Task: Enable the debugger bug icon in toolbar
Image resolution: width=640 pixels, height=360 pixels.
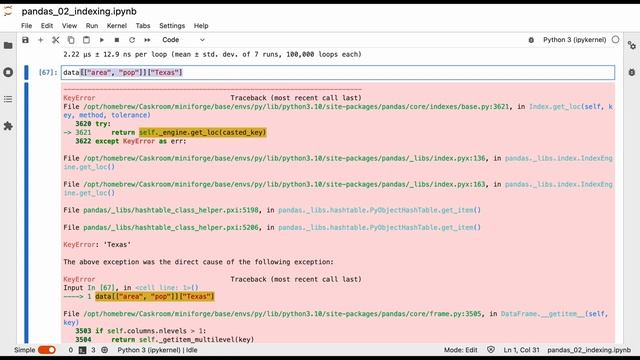Action: [531, 40]
